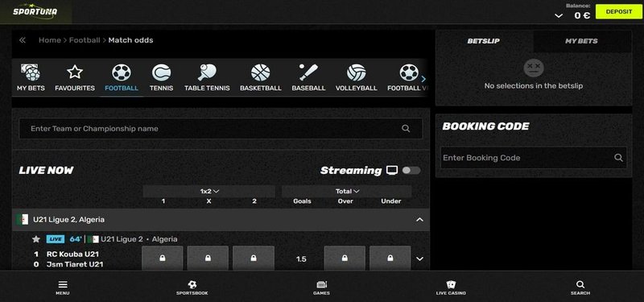Screen dimensions: 644x302
Task: Select the Table Tennis sport icon
Action: pyautogui.click(x=207, y=72)
